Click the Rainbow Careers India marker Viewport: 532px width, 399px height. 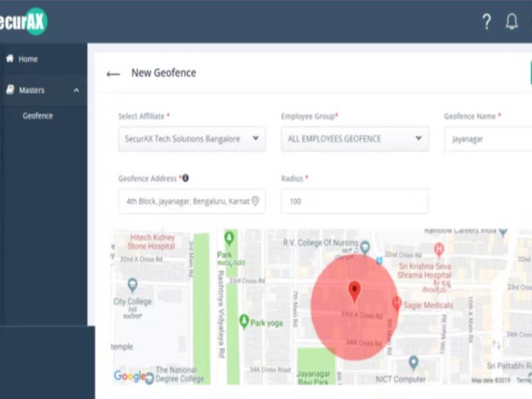tap(503, 232)
